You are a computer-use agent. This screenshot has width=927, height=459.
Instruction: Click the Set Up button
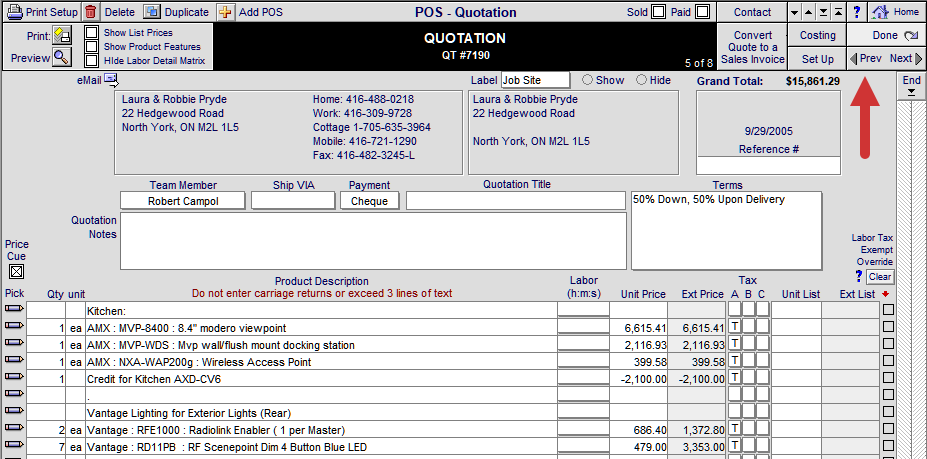coord(818,59)
